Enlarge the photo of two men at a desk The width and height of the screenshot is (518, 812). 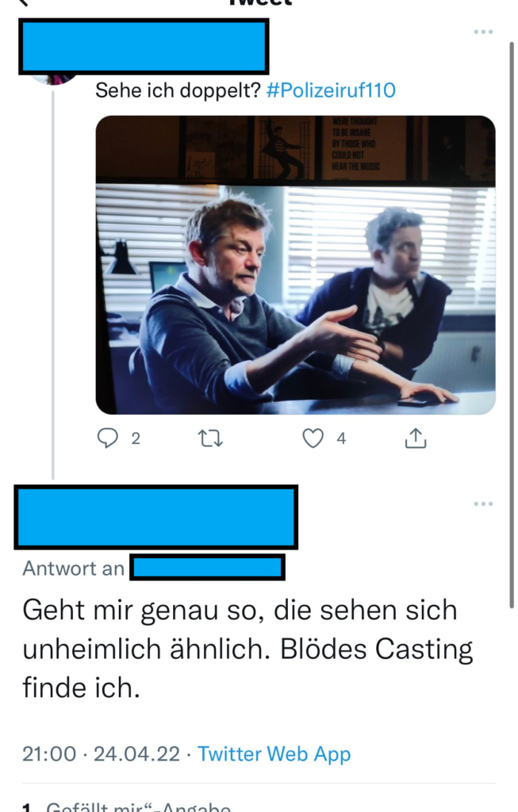295,265
